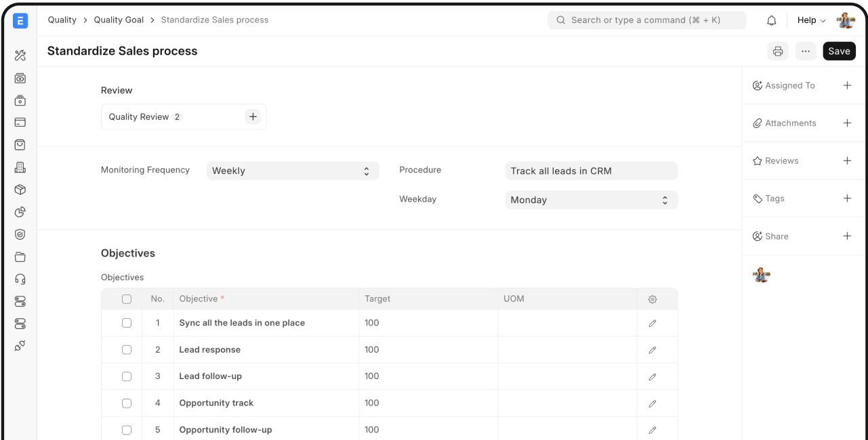Check the select-all checkbox in the table header
Screen dimensions: 868x440
click(127, 299)
